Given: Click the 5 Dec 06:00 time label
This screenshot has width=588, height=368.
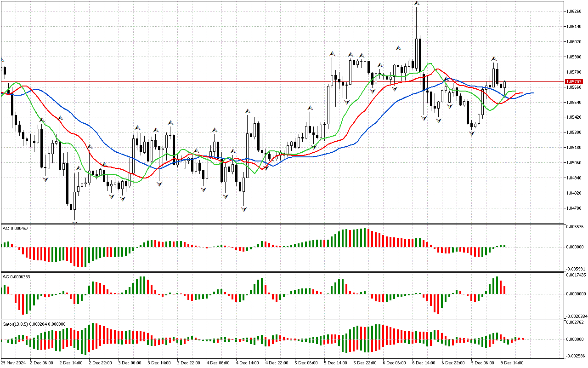Looking at the screenshot, I should point(306,363).
